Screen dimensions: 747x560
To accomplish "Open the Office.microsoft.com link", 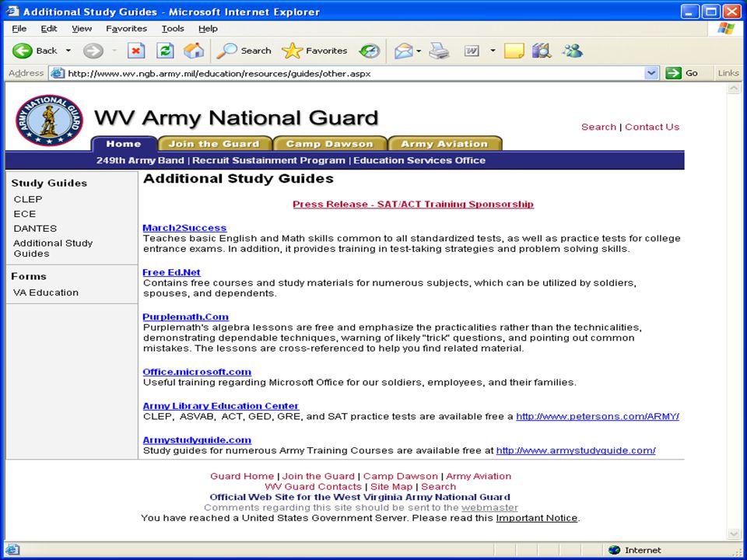I will point(197,372).
